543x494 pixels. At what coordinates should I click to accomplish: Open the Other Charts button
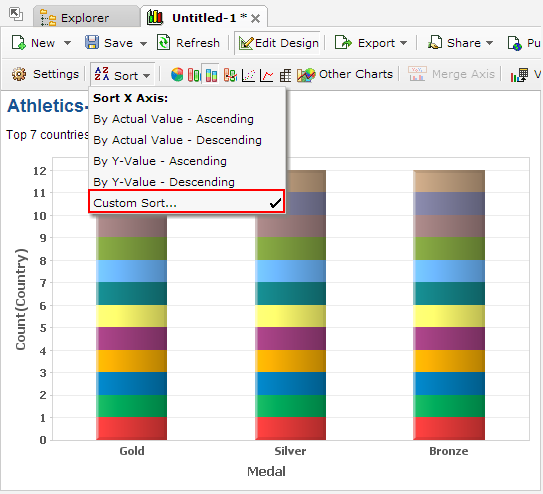click(x=345, y=74)
